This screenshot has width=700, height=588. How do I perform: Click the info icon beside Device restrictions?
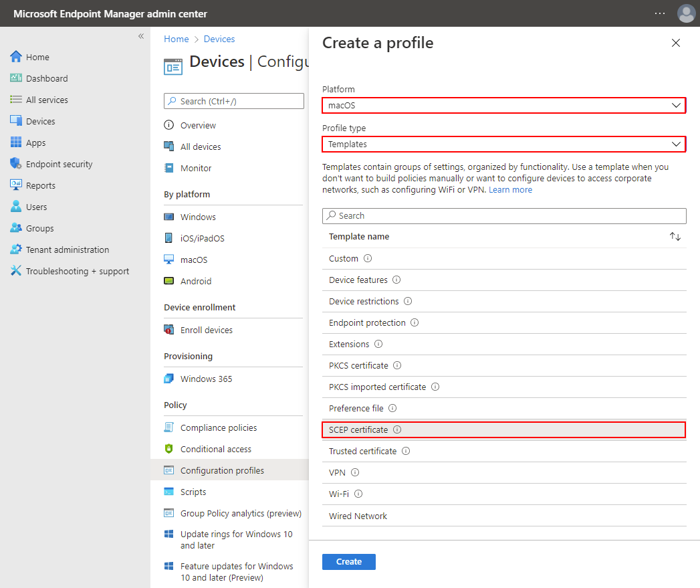coord(408,301)
